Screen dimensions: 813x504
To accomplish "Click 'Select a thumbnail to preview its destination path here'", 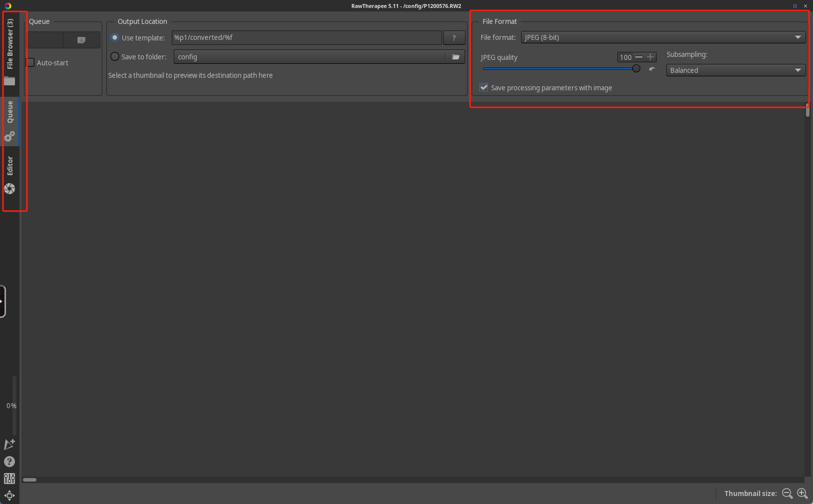I will pyautogui.click(x=191, y=75).
